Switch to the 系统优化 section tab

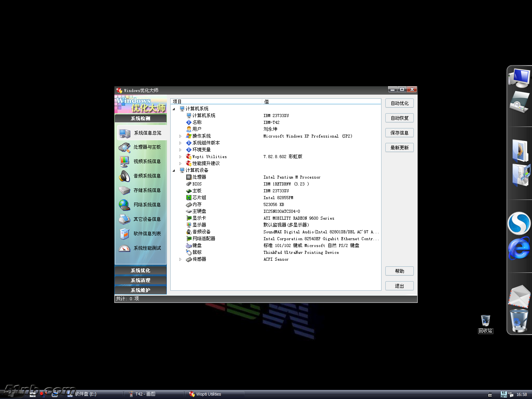pyautogui.click(x=141, y=271)
